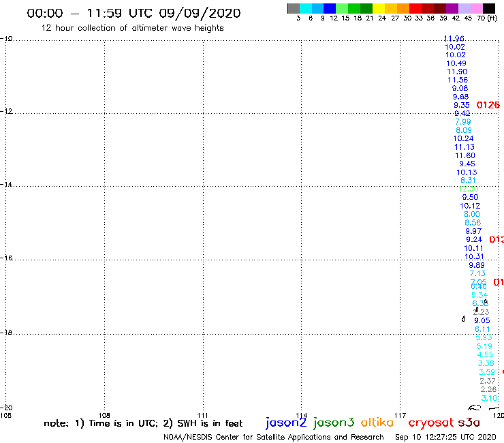
Task: Click the jason3 satellite legend label
Action: [334, 423]
